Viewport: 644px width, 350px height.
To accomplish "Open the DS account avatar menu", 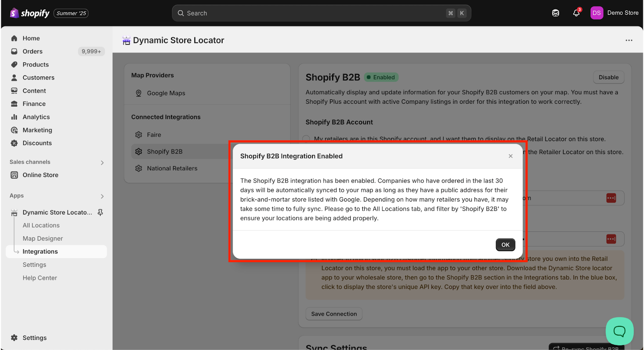I will [597, 13].
